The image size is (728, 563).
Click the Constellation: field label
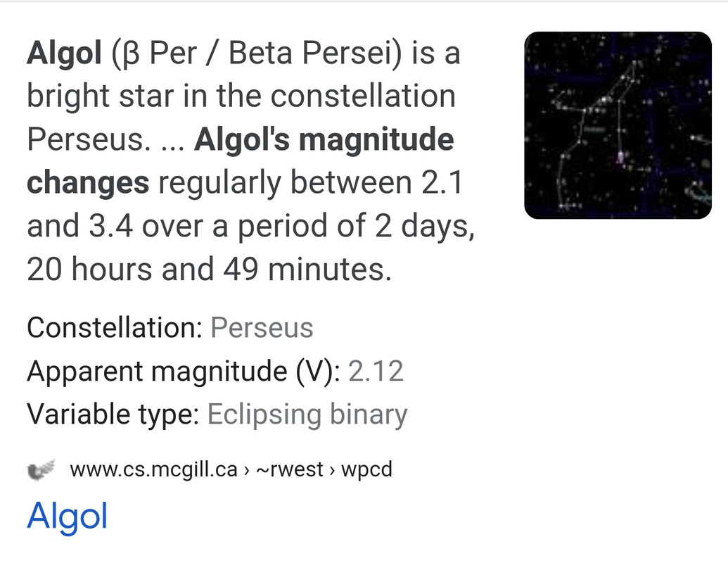115,328
